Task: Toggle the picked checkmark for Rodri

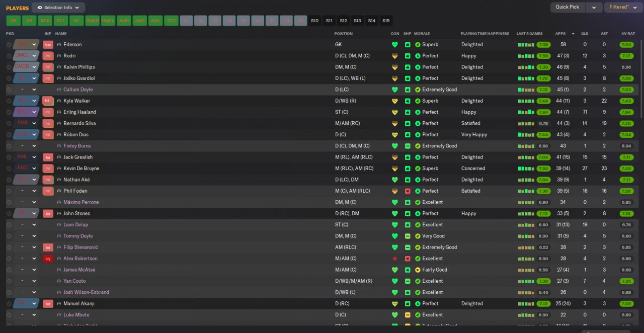Action: 9,56
